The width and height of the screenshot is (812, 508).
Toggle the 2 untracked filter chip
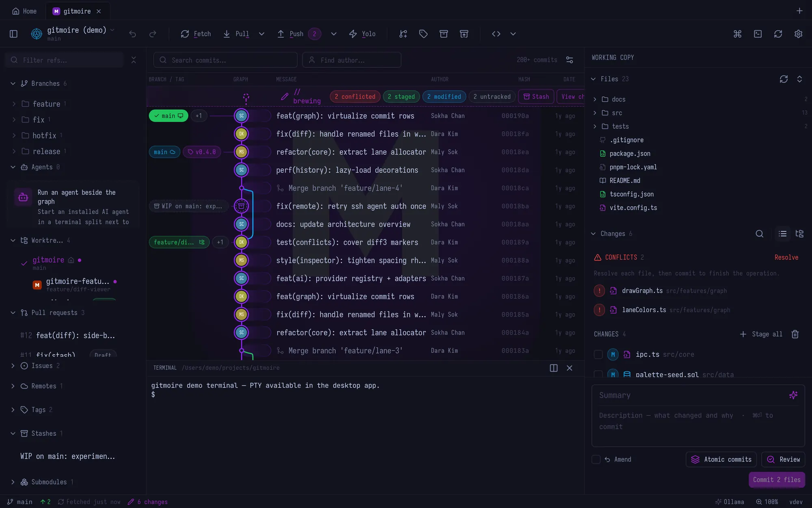pos(492,96)
